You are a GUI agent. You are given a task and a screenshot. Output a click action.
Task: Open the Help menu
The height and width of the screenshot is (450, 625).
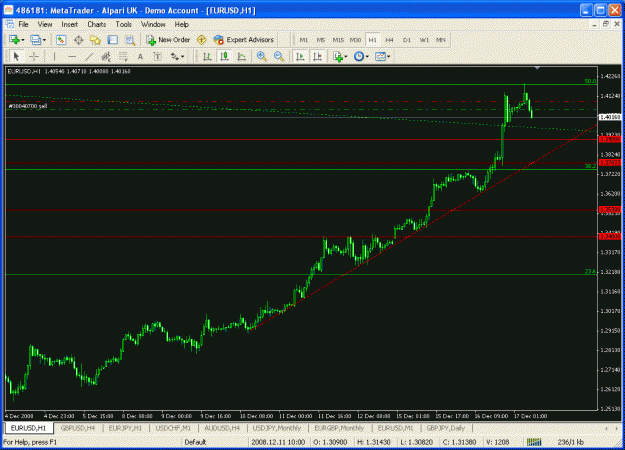click(182, 24)
